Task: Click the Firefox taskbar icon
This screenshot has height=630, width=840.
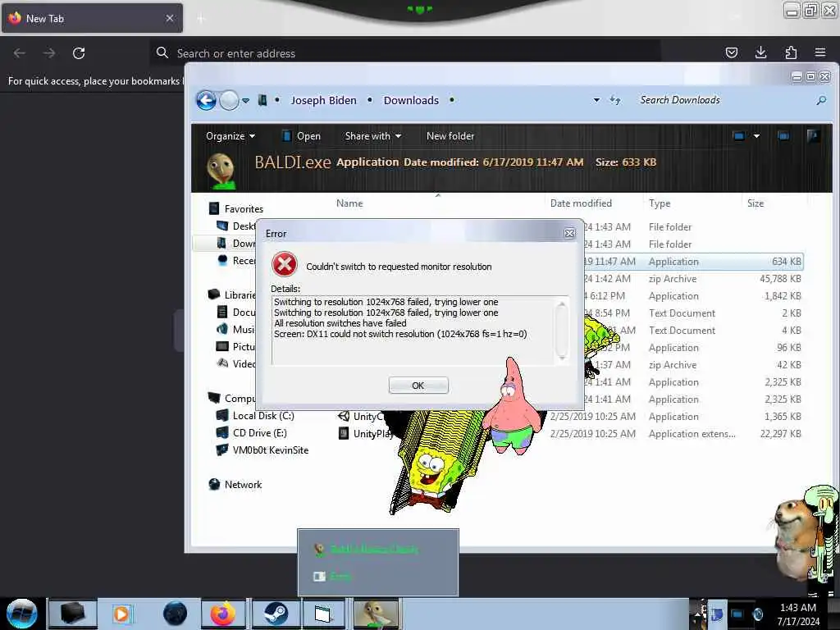Action: pos(223,614)
